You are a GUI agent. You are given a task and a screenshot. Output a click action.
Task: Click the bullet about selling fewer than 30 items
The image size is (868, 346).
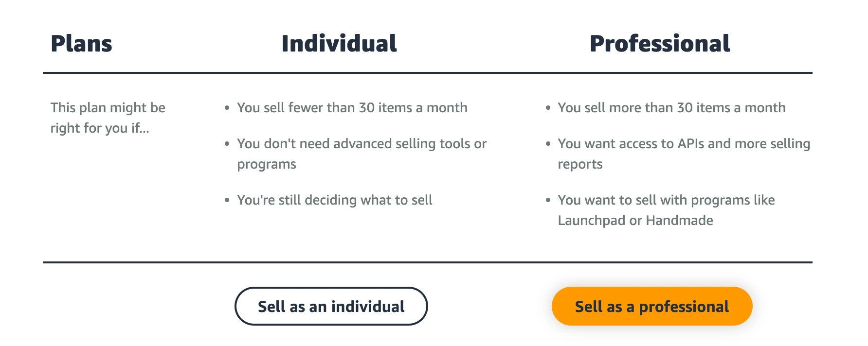coord(352,107)
